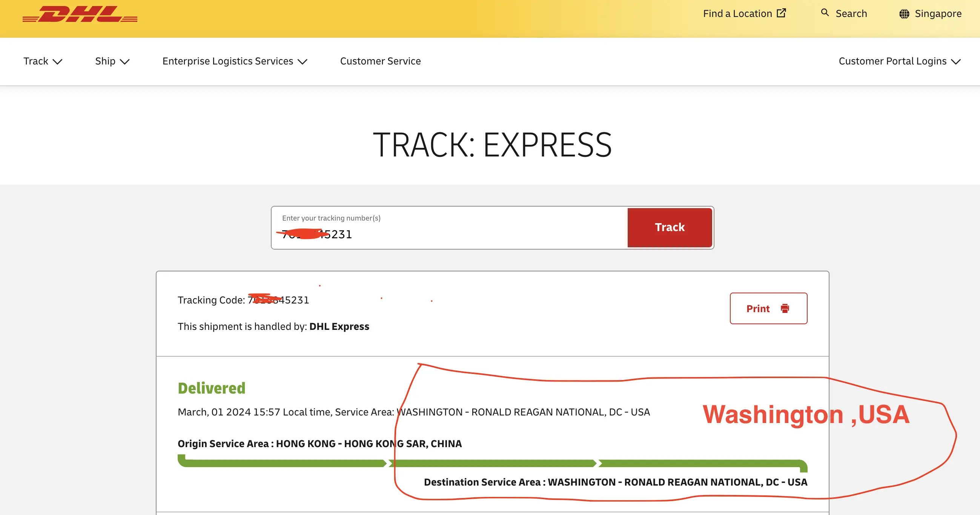
Task: Click the last segment of the green progress bar
Action: click(702, 463)
